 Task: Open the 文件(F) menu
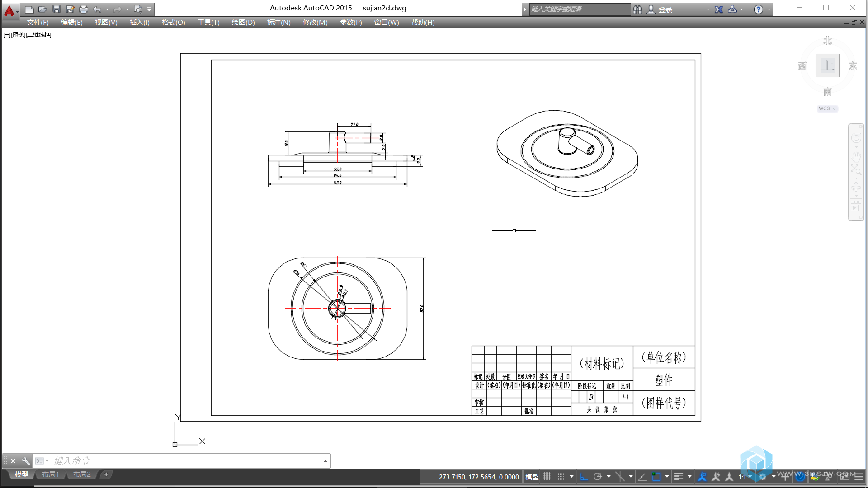(38, 23)
